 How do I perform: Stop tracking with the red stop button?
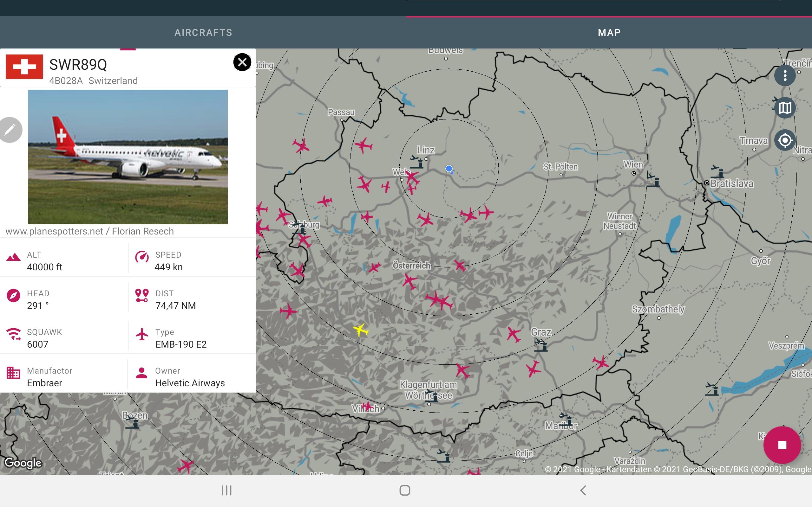click(x=782, y=445)
